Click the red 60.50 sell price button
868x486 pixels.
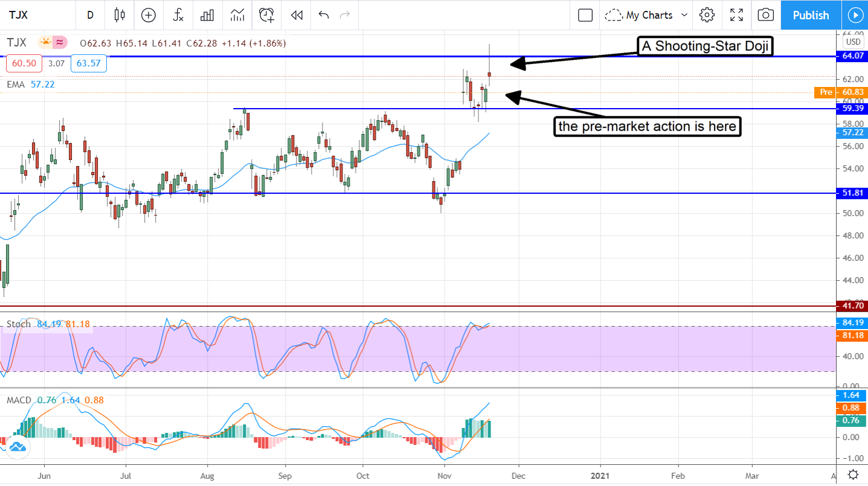23,63
